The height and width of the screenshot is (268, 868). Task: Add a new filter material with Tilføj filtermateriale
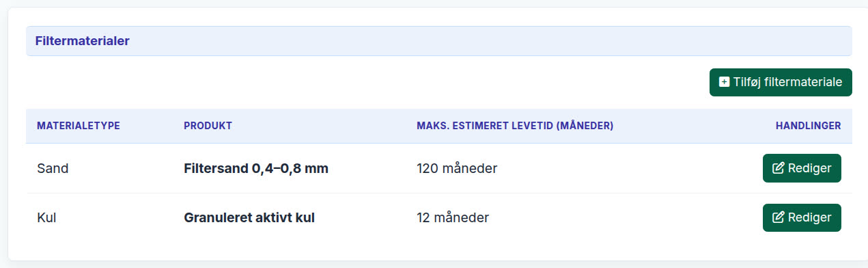pyautogui.click(x=781, y=82)
